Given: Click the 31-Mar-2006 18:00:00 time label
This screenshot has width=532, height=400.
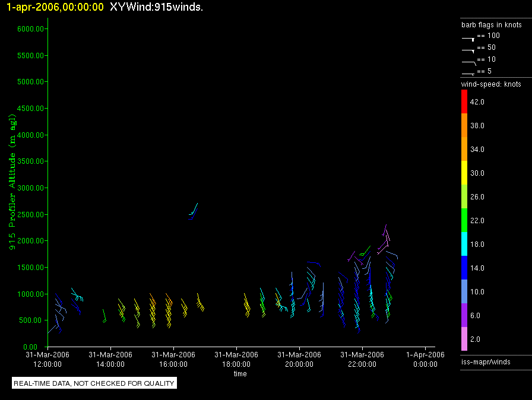Looking at the screenshot, I should click(236, 359).
